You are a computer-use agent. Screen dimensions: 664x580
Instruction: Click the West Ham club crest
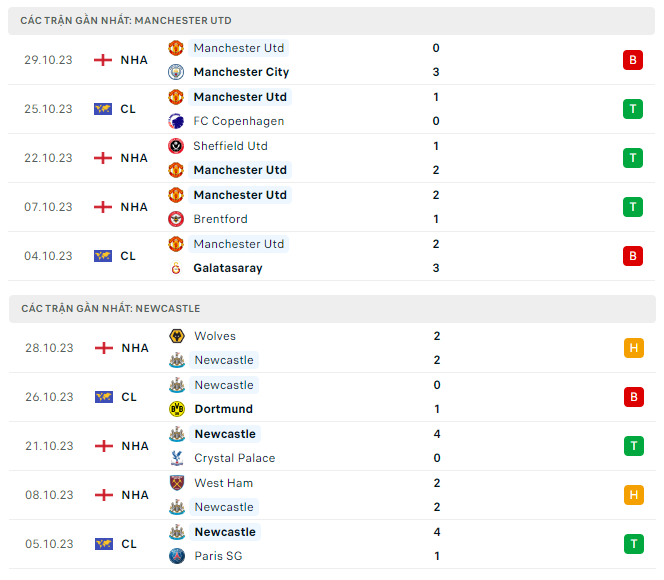[176, 483]
